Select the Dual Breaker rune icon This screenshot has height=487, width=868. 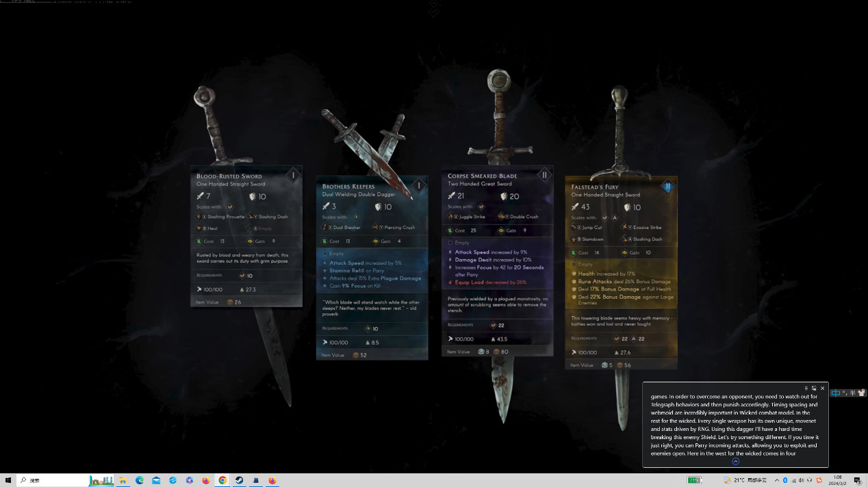[x=324, y=227]
